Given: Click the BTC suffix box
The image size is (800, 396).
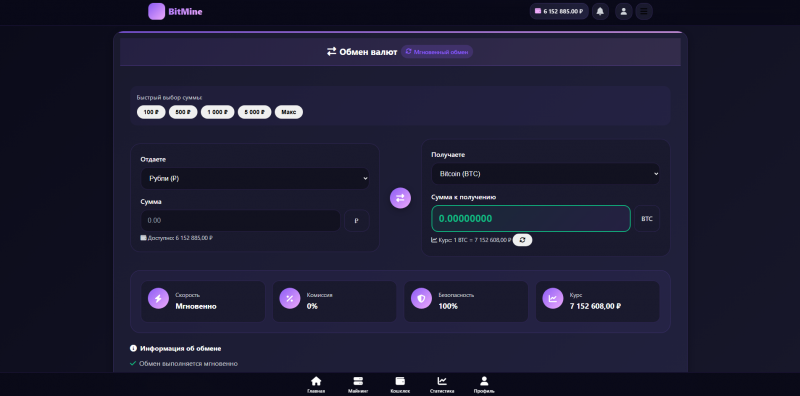Looking at the screenshot, I should 647,218.
